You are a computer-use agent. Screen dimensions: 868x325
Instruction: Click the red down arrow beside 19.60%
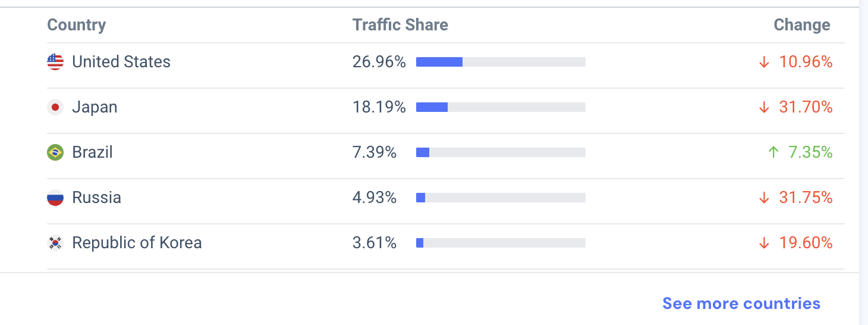tap(764, 243)
